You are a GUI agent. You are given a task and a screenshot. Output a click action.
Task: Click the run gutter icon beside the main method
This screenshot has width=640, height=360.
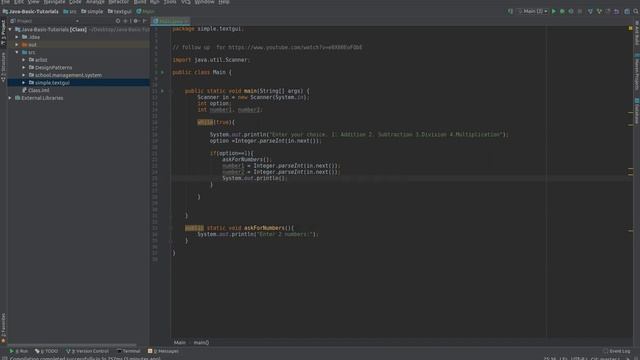[162, 91]
